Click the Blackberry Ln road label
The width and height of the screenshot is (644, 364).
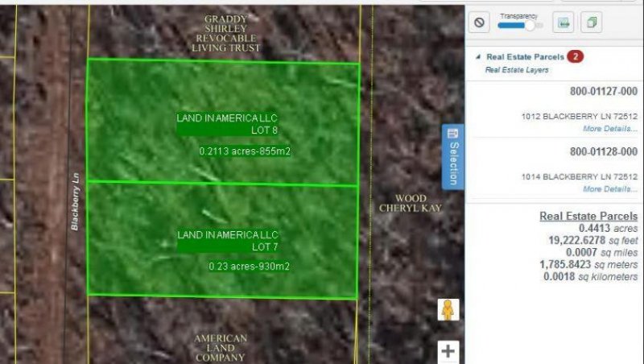pos(75,201)
